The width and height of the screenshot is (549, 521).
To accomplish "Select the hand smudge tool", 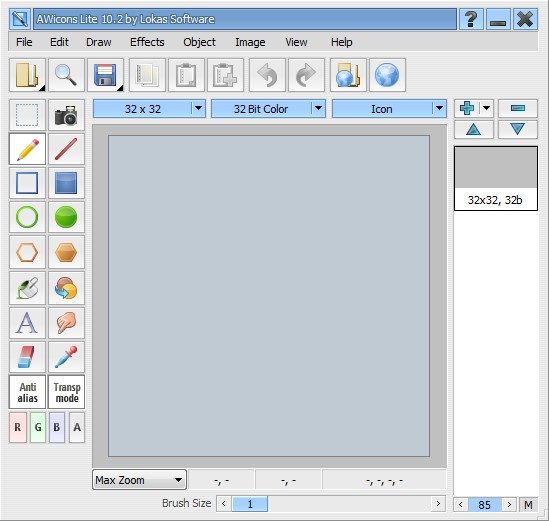I will tap(66, 323).
